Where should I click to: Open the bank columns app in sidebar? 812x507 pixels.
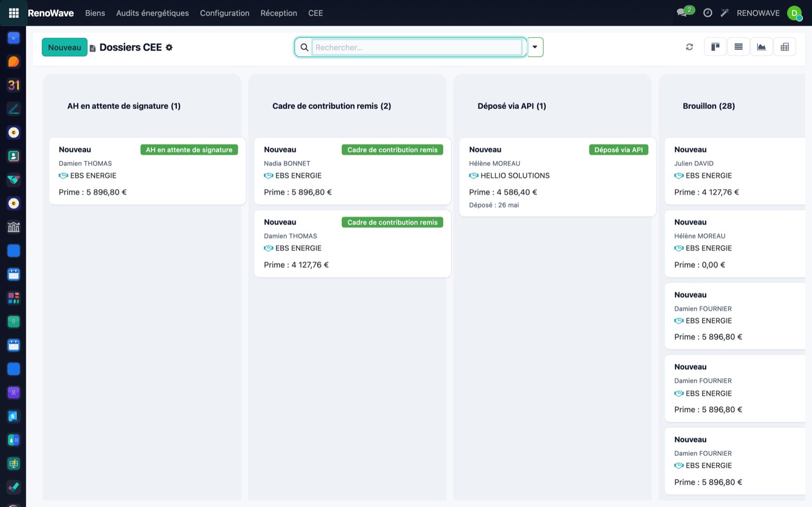(x=14, y=227)
